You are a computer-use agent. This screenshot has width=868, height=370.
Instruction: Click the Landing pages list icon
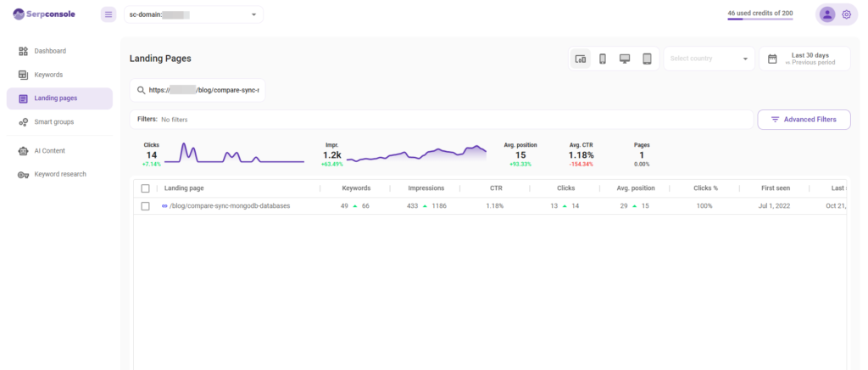(x=23, y=98)
